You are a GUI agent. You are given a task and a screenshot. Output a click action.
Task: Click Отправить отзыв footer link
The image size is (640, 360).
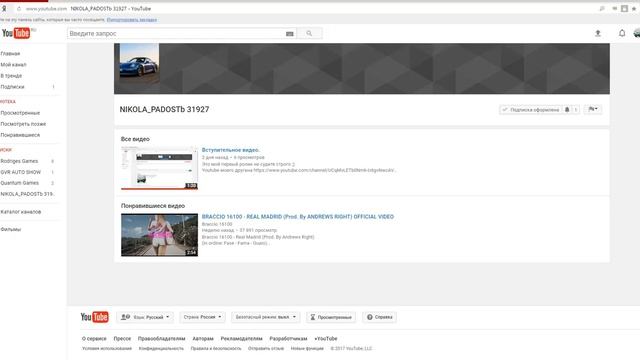click(x=266, y=349)
